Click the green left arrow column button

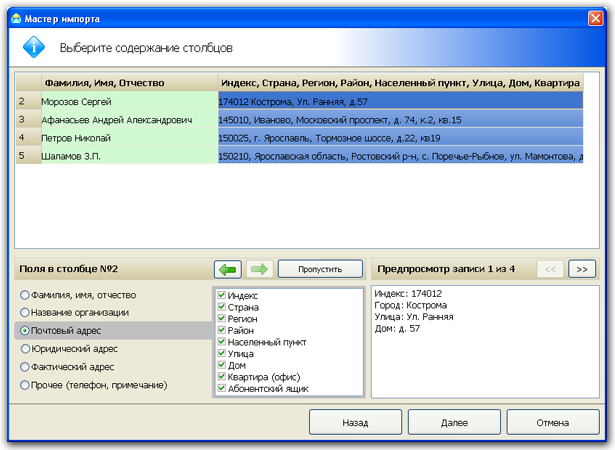pyautogui.click(x=228, y=269)
